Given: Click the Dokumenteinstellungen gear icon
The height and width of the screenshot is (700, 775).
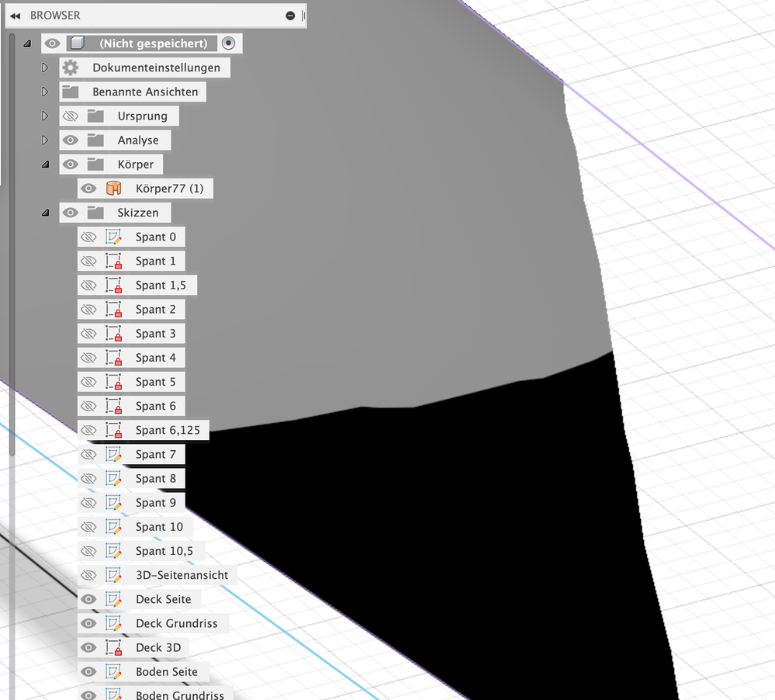Looking at the screenshot, I should click(71, 68).
